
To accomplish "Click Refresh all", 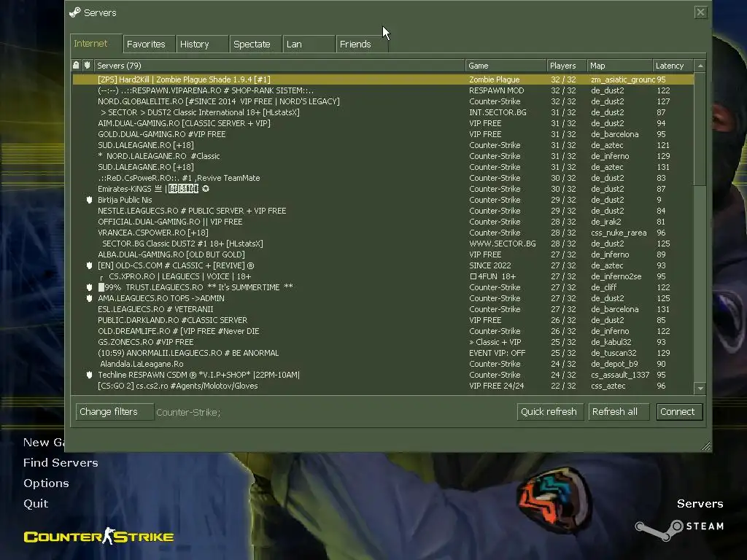I will (619, 412).
